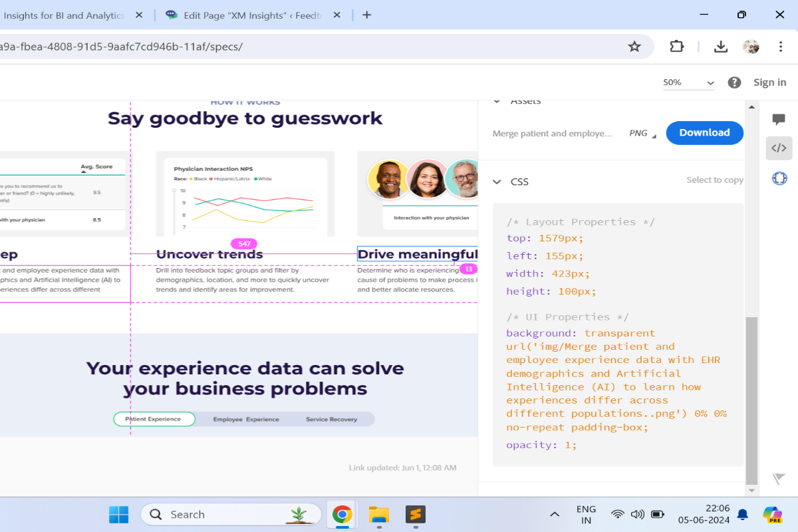Open the comments panel icon

(x=779, y=119)
